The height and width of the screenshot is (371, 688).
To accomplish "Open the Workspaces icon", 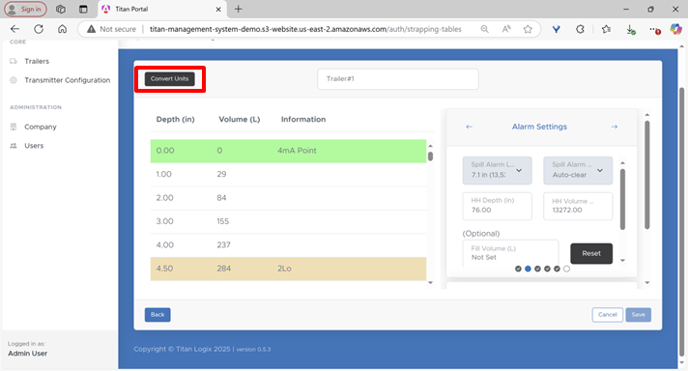I will click(61, 9).
